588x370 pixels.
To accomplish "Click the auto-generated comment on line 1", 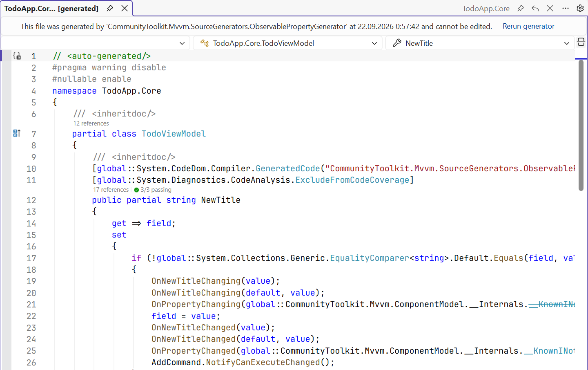I will tap(102, 56).
